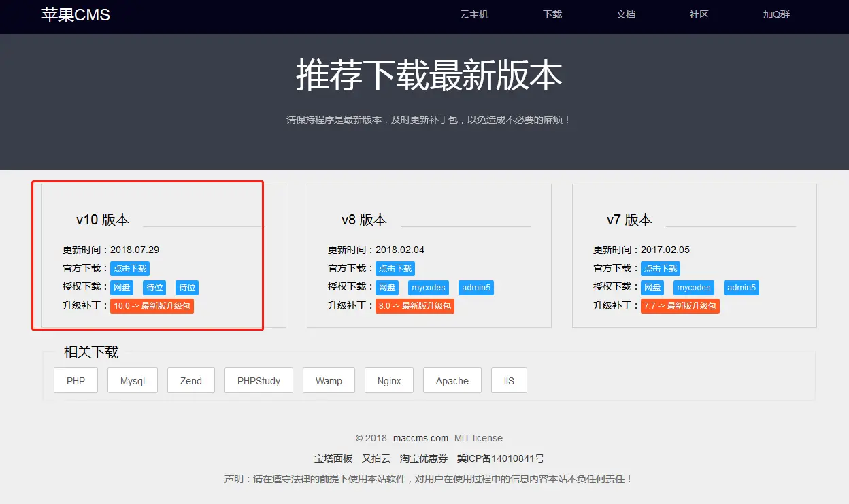This screenshot has height=504, width=849.
Task: Click 点击下载 under v8 版本
Action: (x=395, y=268)
